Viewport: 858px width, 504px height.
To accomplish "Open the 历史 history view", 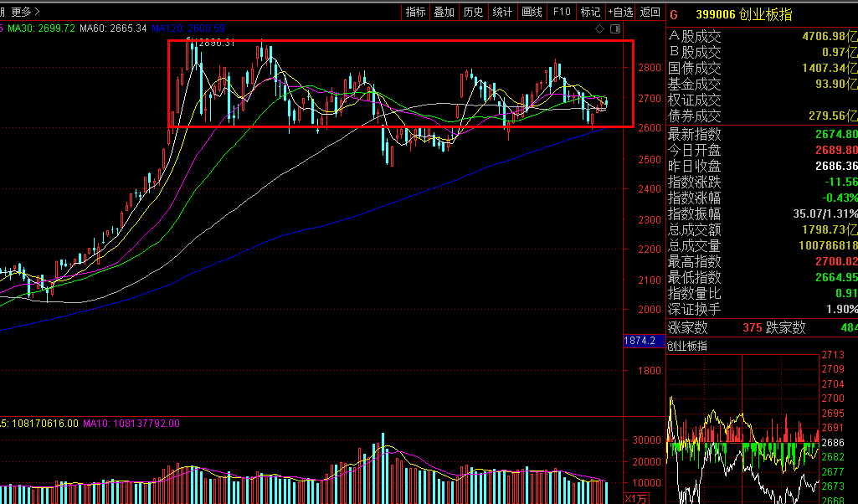I will 474,12.
